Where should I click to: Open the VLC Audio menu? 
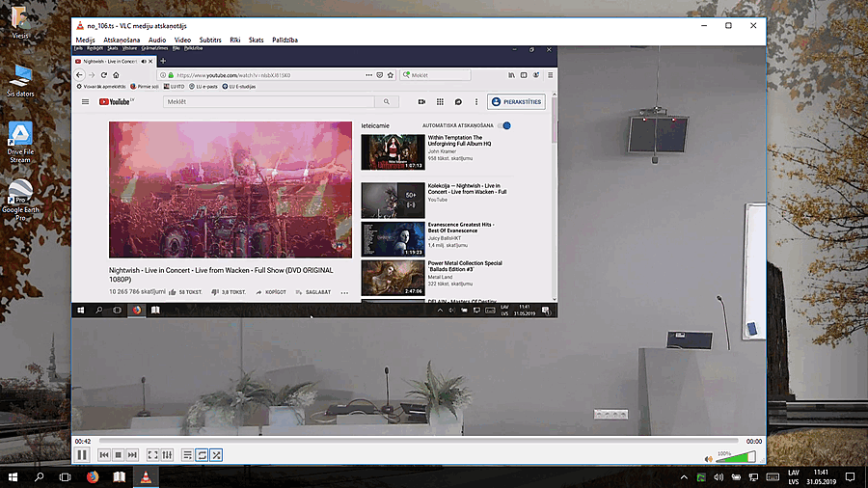[157, 40]
